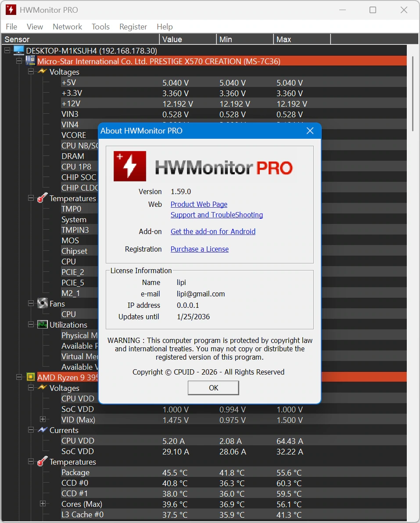Click the DESKTOP-M1KSUH4 computer icon
Screen dimensions: 420x523
(x=19, y=50)
